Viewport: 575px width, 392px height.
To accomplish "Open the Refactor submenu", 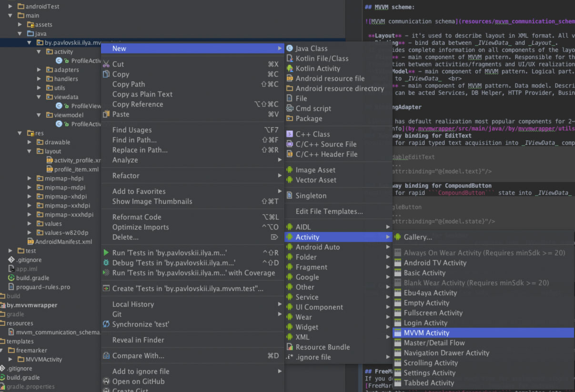I will click(193, 175).
